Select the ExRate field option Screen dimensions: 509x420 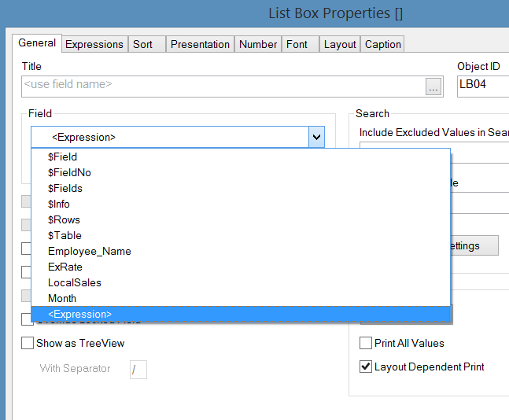pos(65,267)
